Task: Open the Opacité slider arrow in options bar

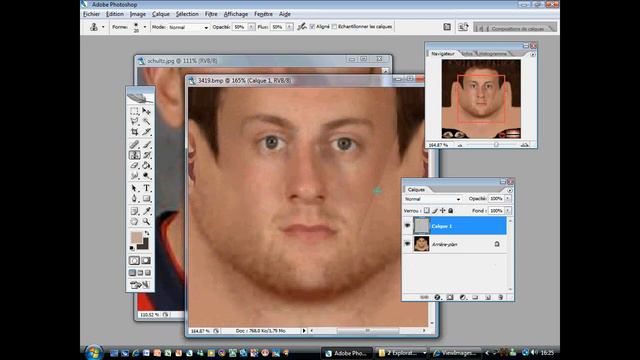Action: point(251,27)
